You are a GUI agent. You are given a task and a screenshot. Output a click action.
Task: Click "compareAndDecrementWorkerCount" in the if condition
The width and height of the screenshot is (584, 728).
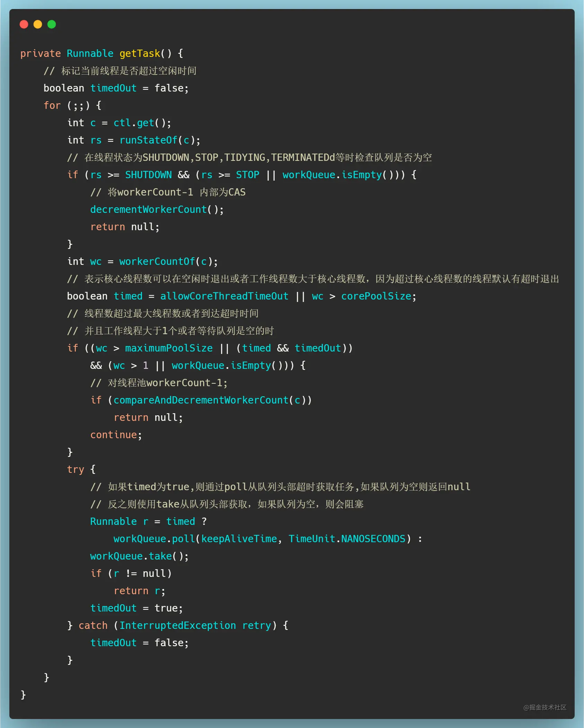[201, 400]
